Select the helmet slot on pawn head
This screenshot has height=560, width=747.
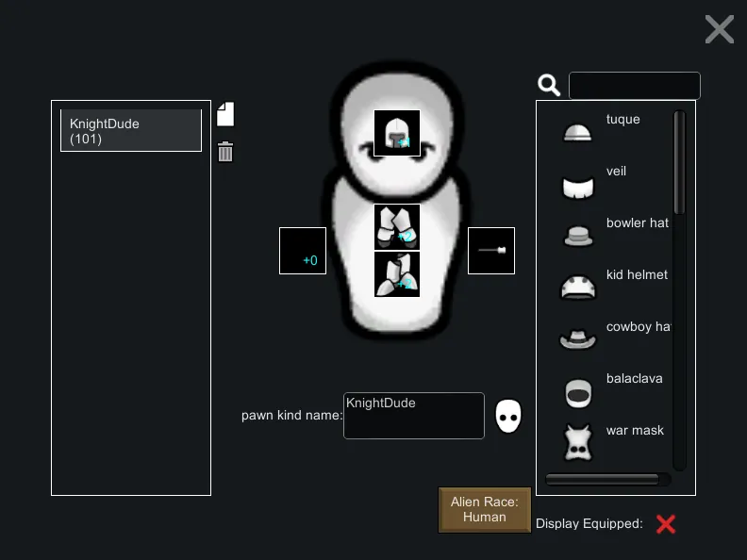click(397, 133)
